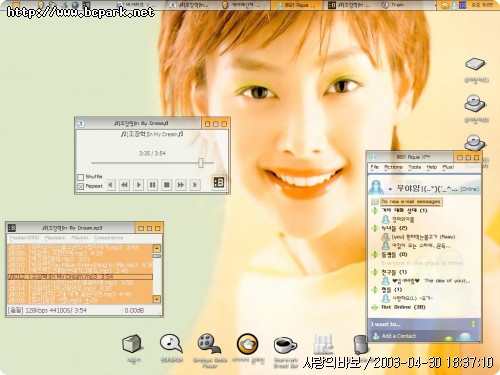Open the trash can desktop icon
This screenshot has height=375, width=500.
360,345
